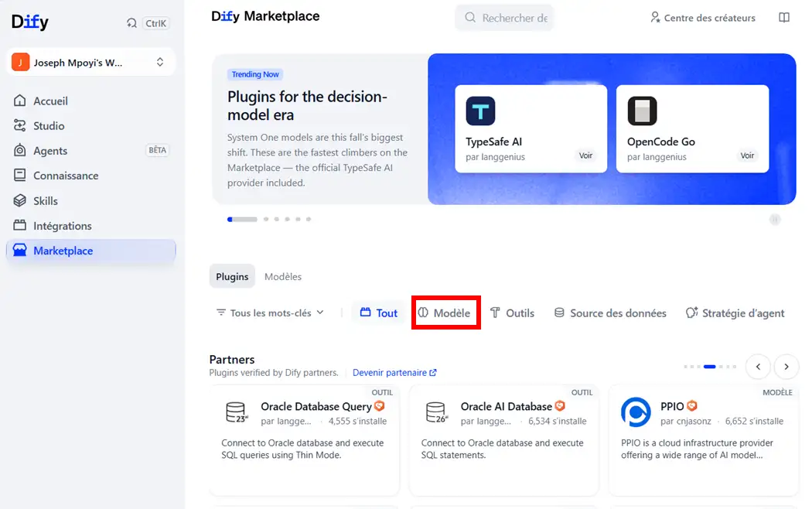
Task: Open Agents section in sidebar
Action: pyautogui.click(x=91, y=151)
